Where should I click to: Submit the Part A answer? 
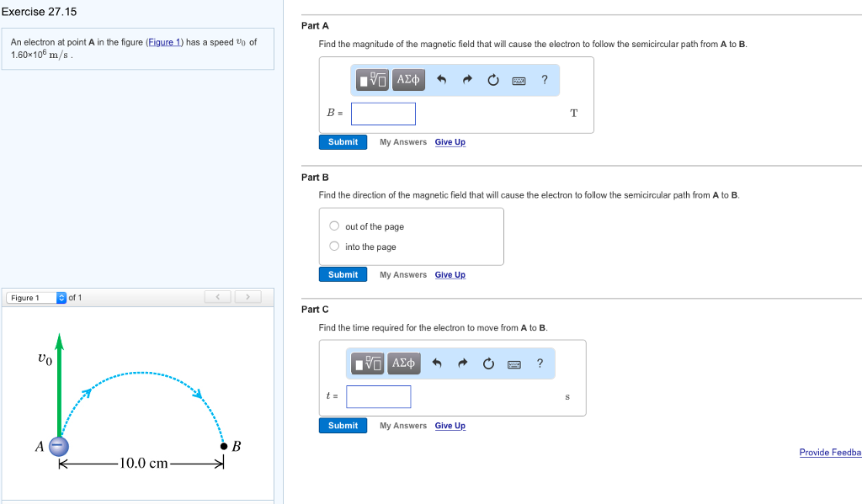point(343,142)
